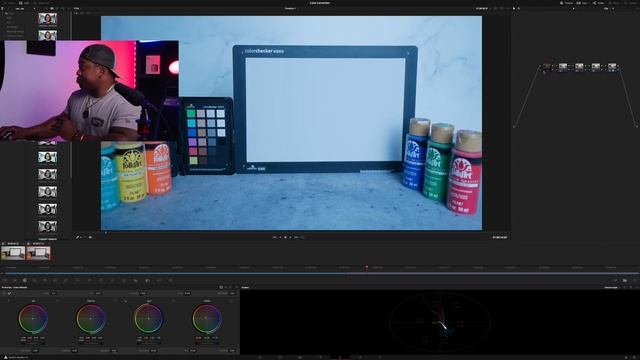Viewport: 640px width, 360px height.
Task: Switch to the Deliver page
Action: coord(380,357)
